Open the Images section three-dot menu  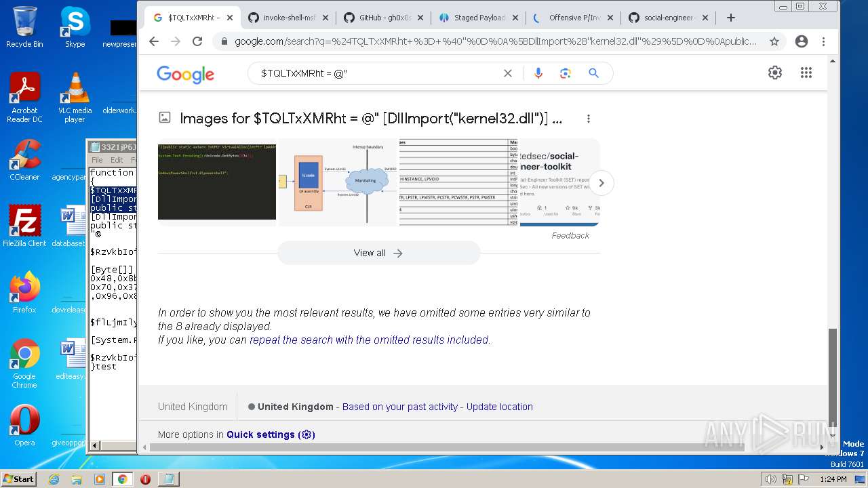[589, 119]
